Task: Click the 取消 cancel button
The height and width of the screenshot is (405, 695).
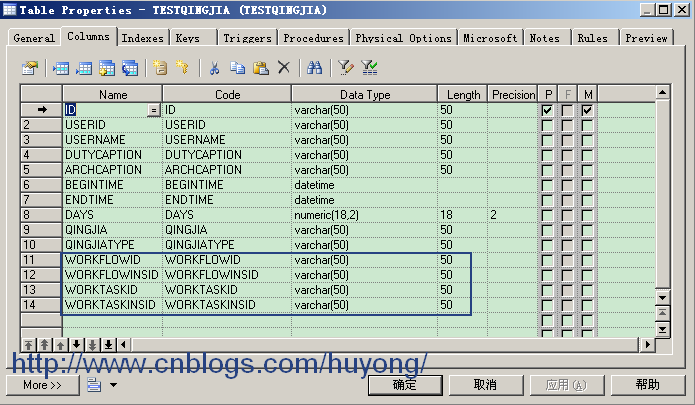Action: (x=486, y=385)
